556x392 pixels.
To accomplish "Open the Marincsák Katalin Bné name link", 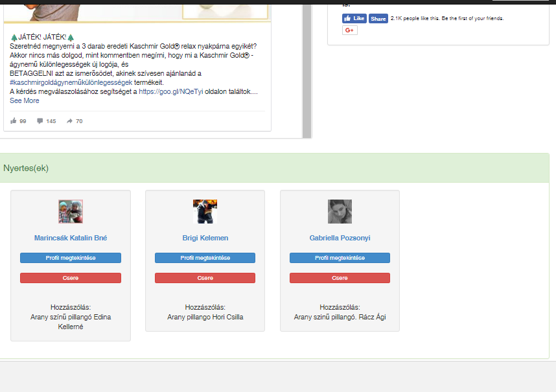I will [x=71, y=238].
